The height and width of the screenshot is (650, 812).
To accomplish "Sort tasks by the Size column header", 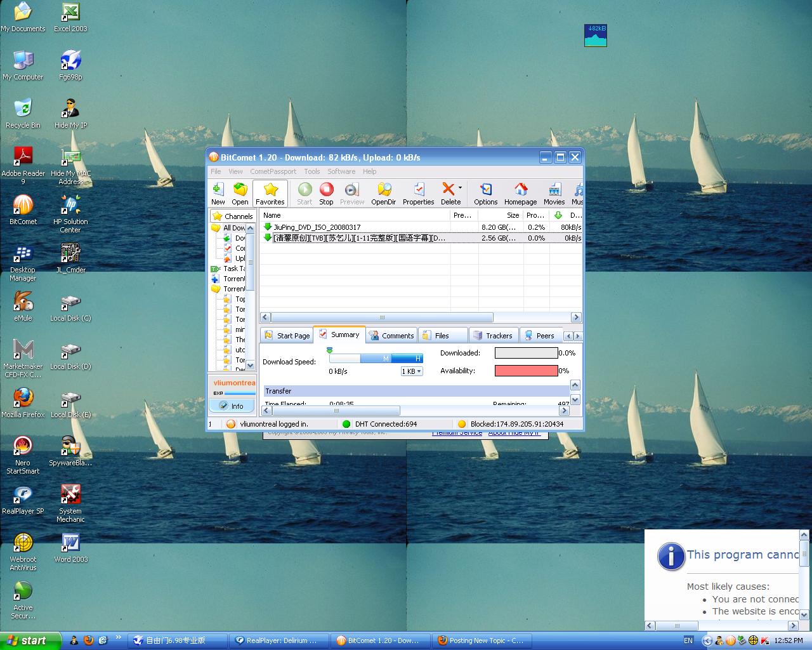I will [x=501, y=215].
